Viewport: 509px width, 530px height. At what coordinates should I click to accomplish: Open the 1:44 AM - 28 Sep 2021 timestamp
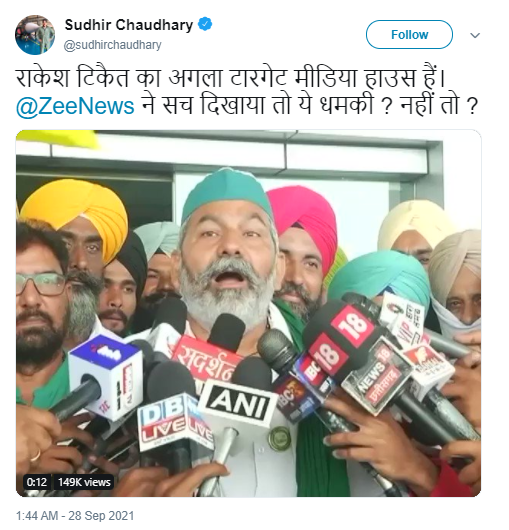point(75,516)
